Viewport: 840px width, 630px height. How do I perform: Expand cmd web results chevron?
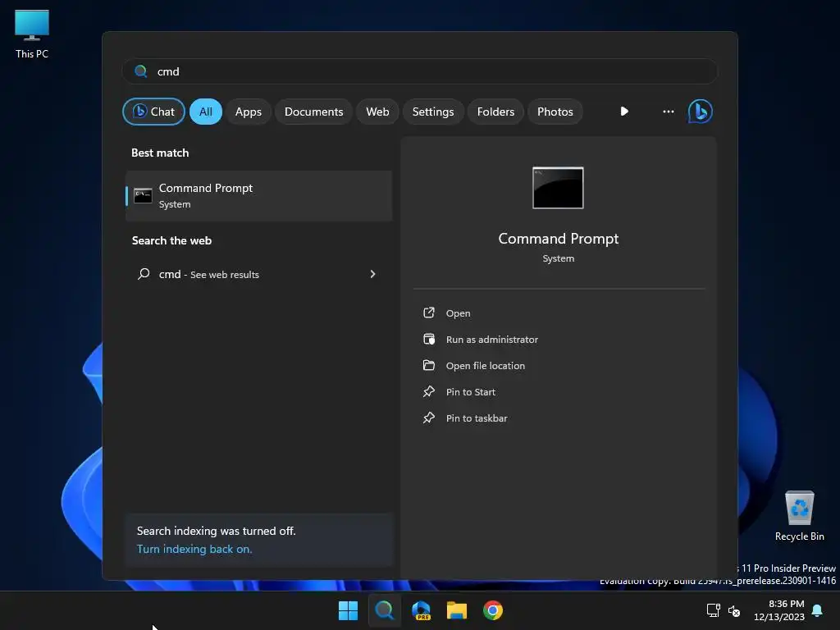click(373, 274)
